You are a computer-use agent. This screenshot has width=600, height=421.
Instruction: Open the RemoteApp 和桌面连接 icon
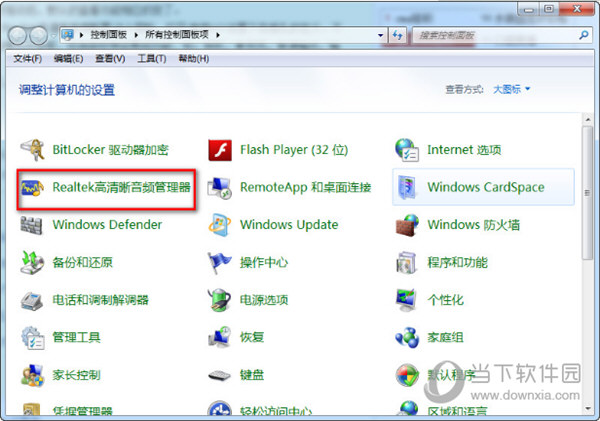coord(219,188)
